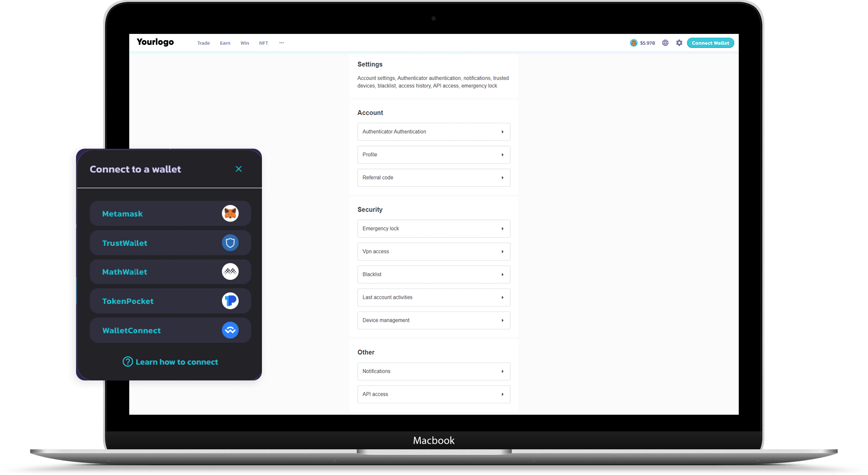Click the overflow menu dots in navbar
Screen dimensions: 868x475
pos(280,43)
